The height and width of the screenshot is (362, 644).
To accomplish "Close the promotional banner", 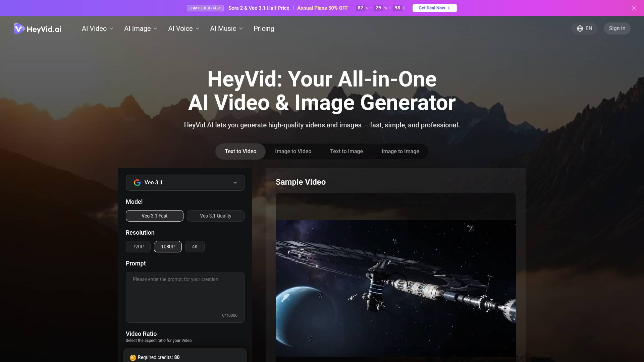I will (x=634, y=8).
